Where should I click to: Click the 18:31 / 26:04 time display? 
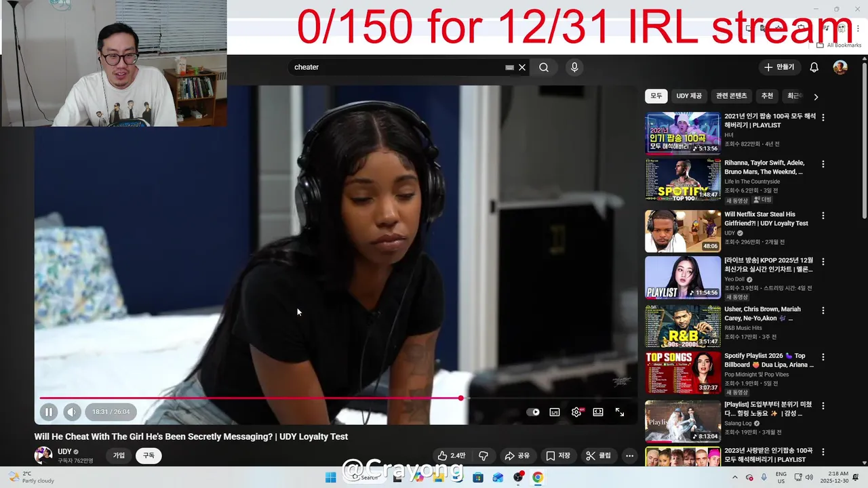point(111,411)
